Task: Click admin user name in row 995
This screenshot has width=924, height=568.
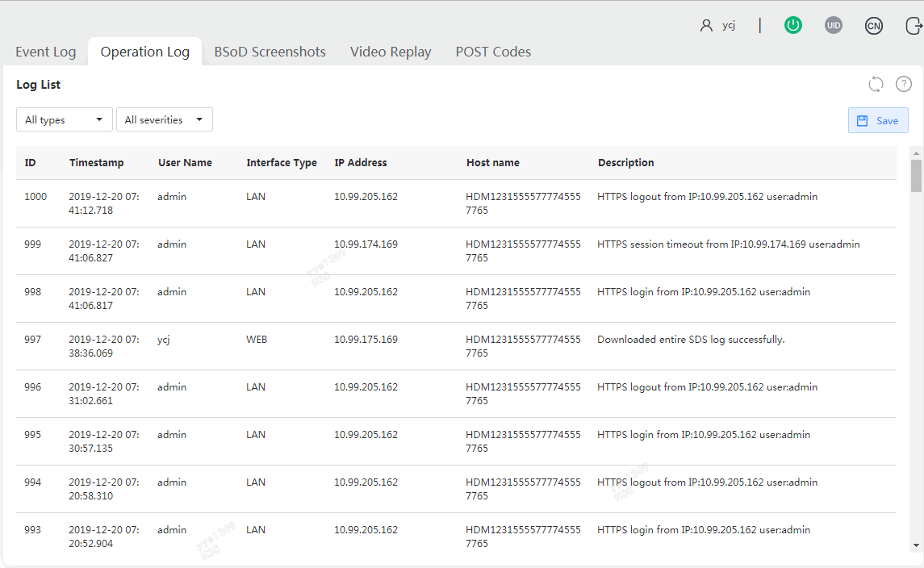Action: click(x=171, y=434)
